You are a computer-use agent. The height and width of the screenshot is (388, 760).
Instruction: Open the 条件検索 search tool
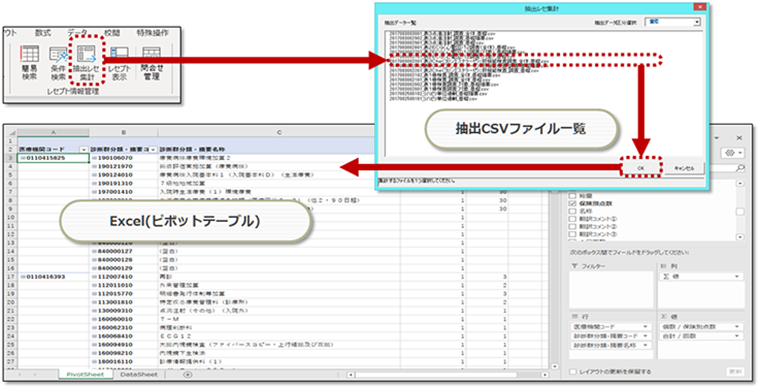pyautogui.click(x=58, y=63)
